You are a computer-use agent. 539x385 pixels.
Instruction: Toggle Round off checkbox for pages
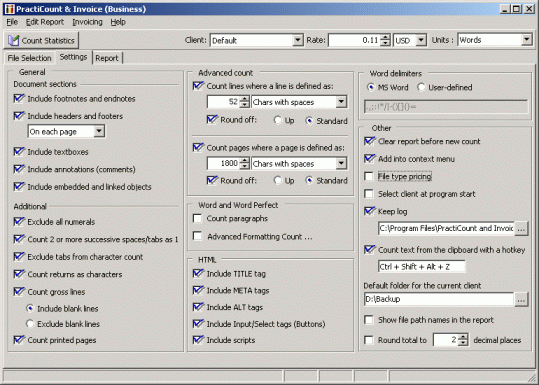pyautogui.click(x=212, y=180)
